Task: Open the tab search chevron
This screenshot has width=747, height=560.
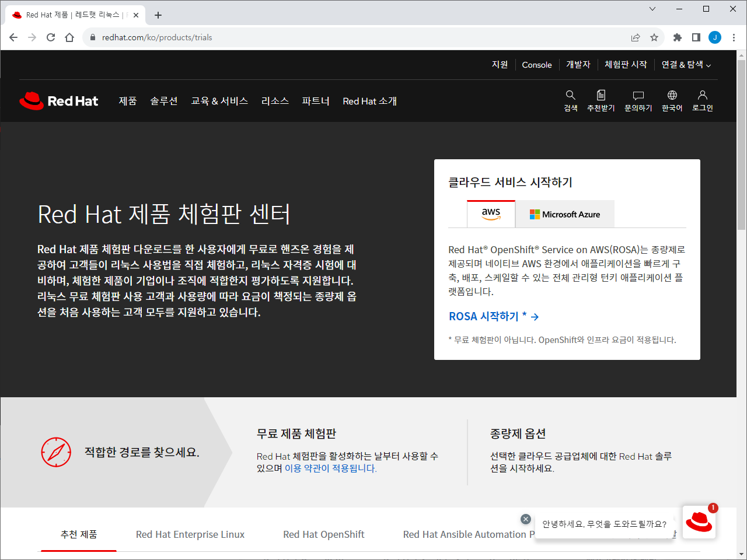Action: click(652, 9)
